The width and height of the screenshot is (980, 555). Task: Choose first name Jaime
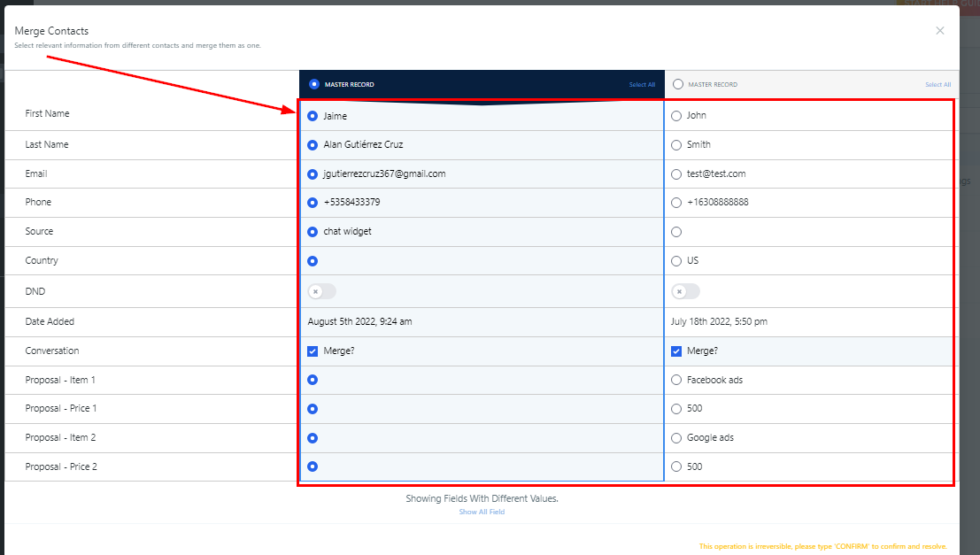313,116
